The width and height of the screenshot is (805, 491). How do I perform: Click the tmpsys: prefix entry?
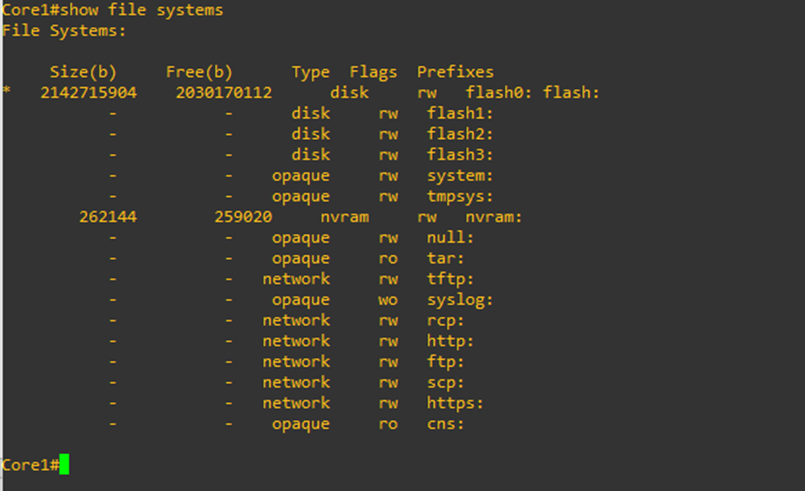click(x=455, y=196)
